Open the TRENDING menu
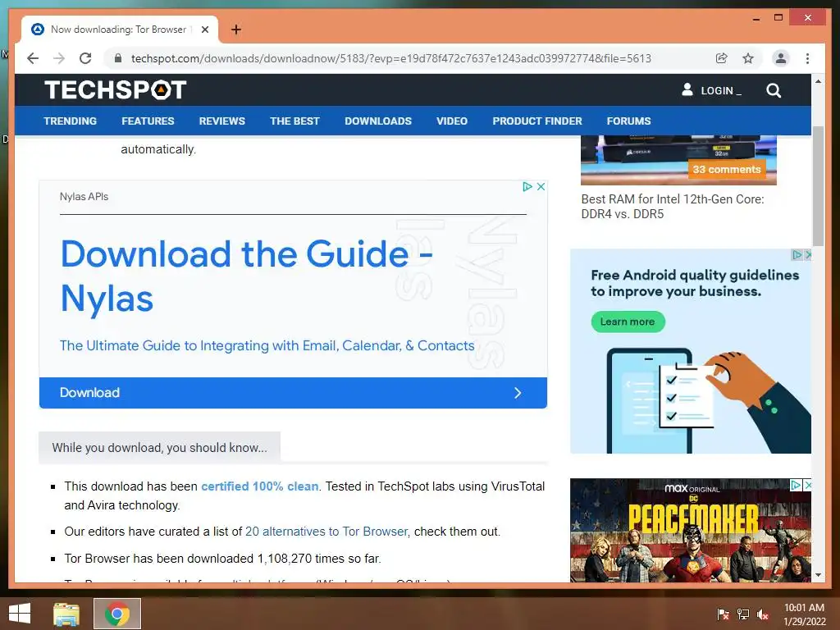This screenshot has height=630, width=840. coord(71,121)
